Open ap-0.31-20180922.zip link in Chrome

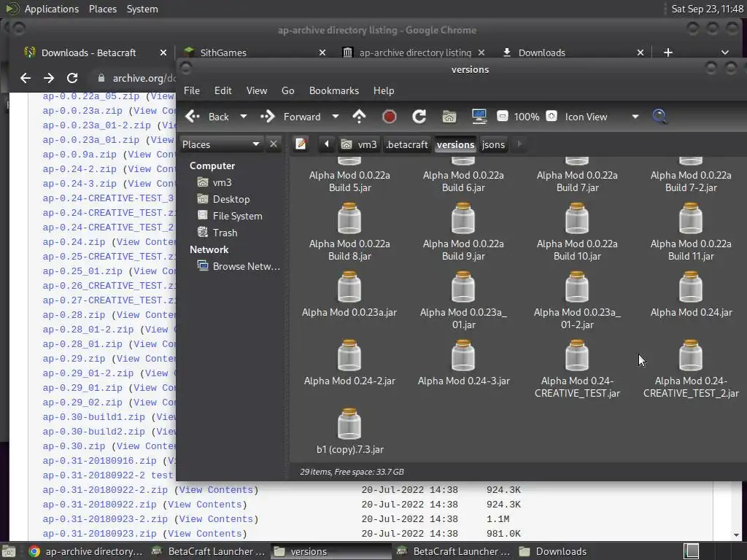tap(99, 505)
